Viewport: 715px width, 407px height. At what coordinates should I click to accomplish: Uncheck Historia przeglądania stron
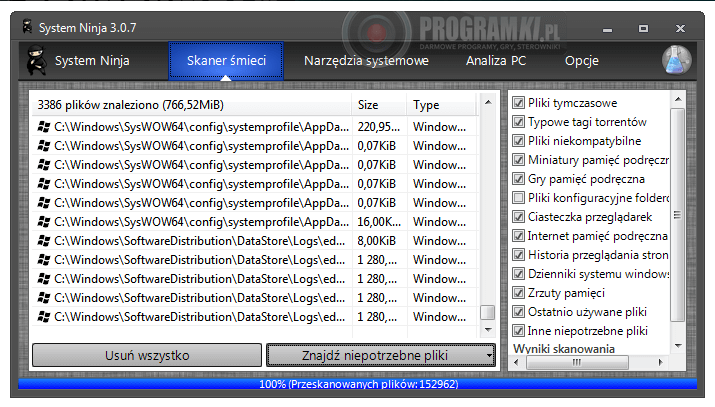pos(518,255)
